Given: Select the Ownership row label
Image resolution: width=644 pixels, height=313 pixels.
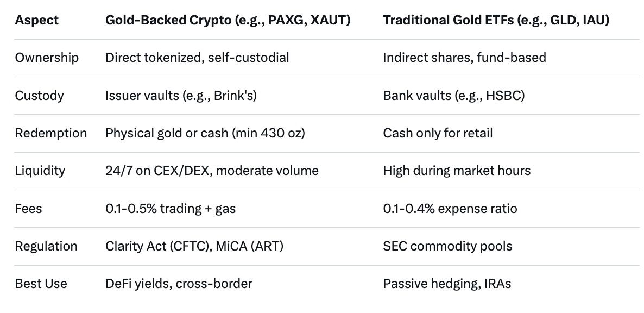Looking at the screenshot, I should [47, 58].
